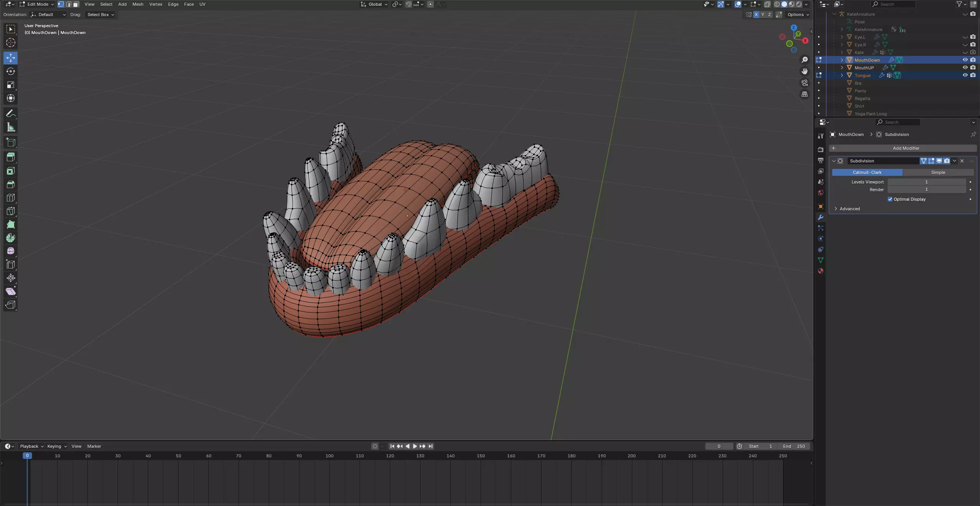This screenshot has width=980, height=506.
Task: Expand the Advanced subdivision section
Action: click(849, 209)
